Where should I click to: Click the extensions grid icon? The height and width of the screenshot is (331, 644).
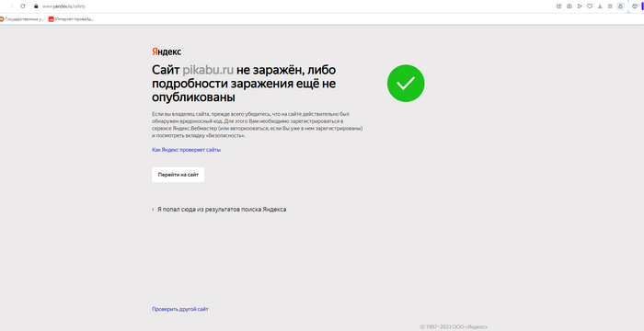610,6
